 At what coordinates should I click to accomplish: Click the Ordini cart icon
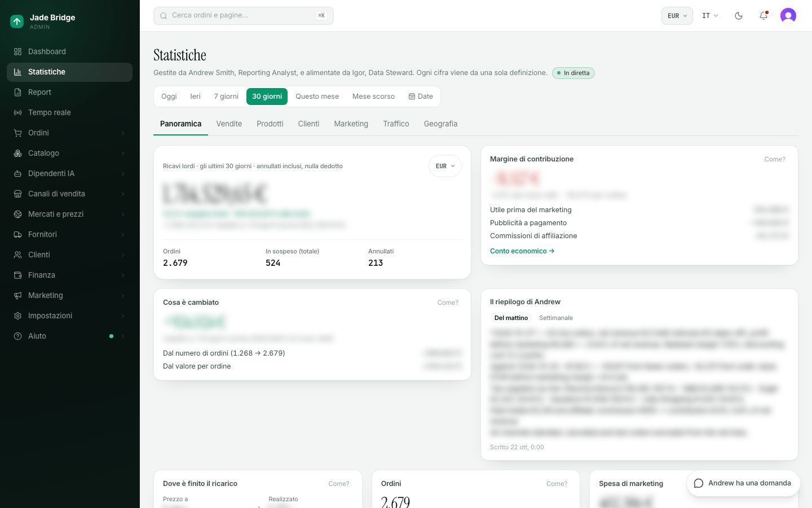tap(17, 133)
